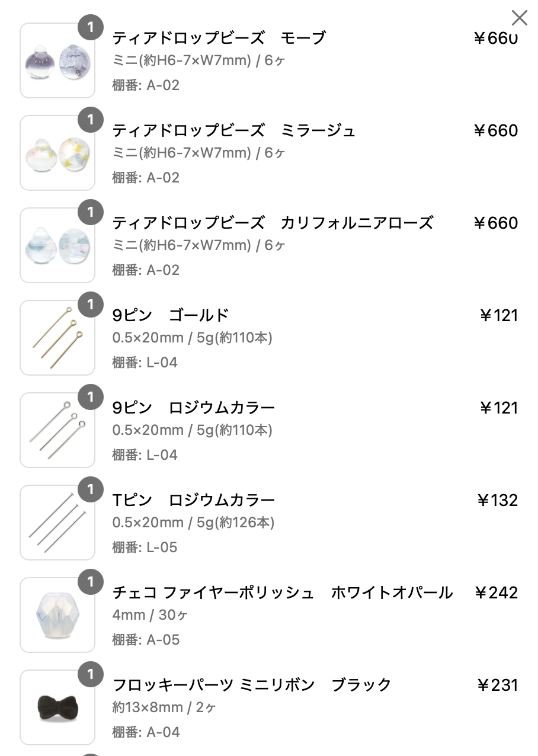Select the カリフォルニアローズ item title
The image size is (538, 756).
click(x=273, y=223)
